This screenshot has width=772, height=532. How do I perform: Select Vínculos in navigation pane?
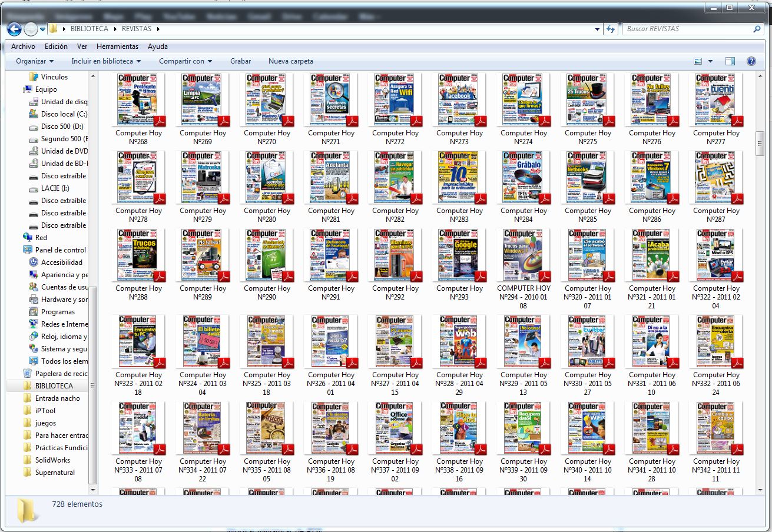tap(48, 77)
